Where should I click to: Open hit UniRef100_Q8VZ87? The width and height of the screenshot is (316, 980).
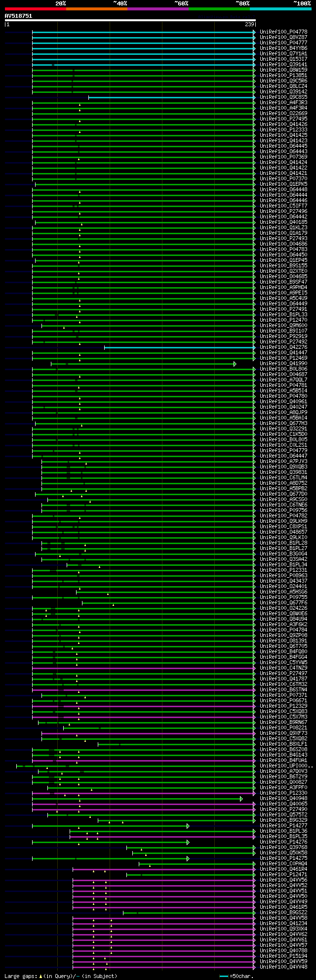[283, 38]
